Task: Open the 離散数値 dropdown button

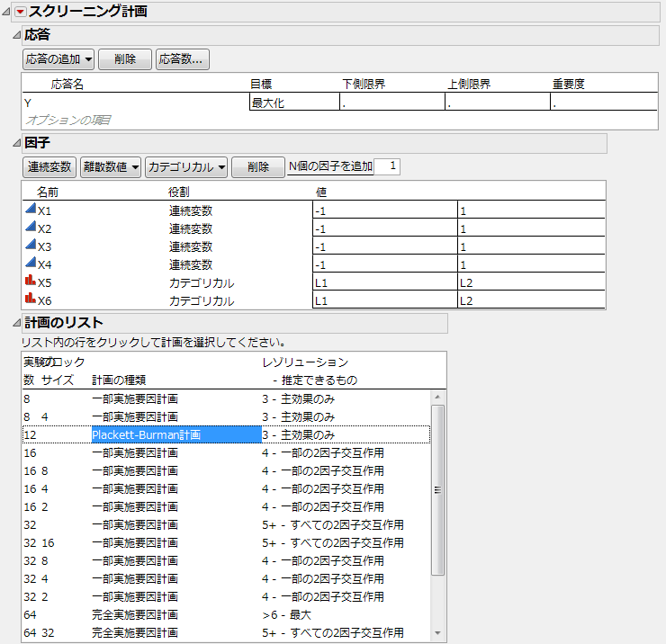Action: (111, 166)
